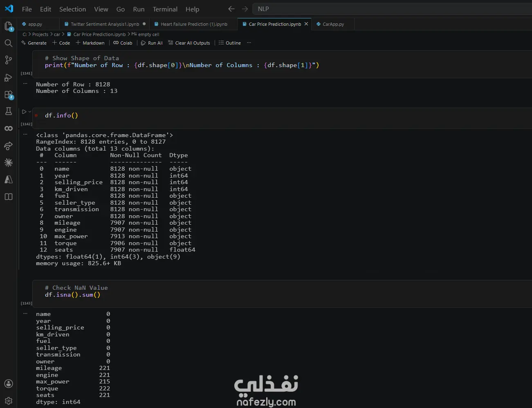Open the empty cell breadcrumb
Image resolution: width=532 pixels, height=408 pixels.
pos(145,34)
